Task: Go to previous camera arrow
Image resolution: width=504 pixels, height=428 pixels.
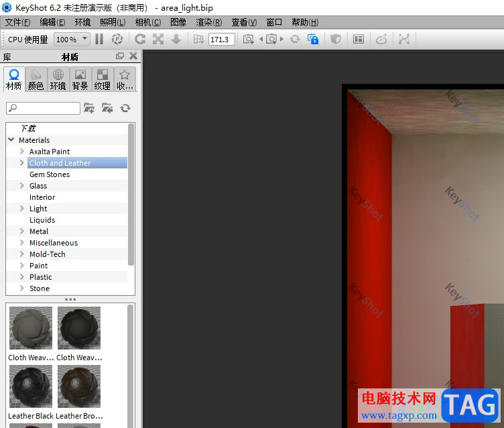Action: pyautogui.click(x=261, y=40)
